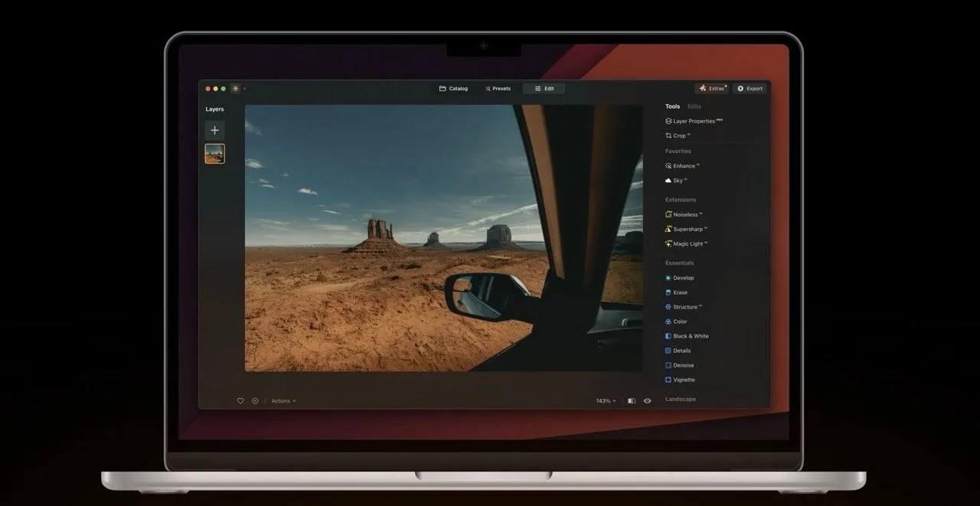Open the Sky replacement tool

point(677,181)
